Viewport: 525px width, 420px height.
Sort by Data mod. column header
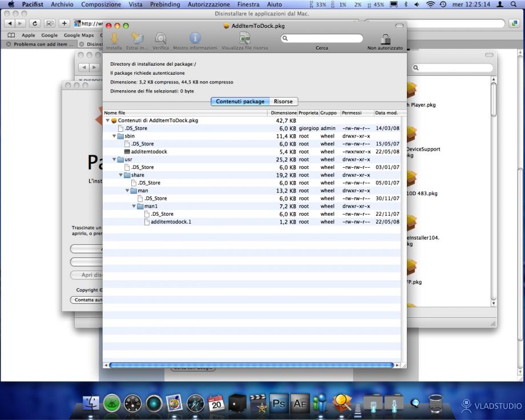[x=387, y=113]
